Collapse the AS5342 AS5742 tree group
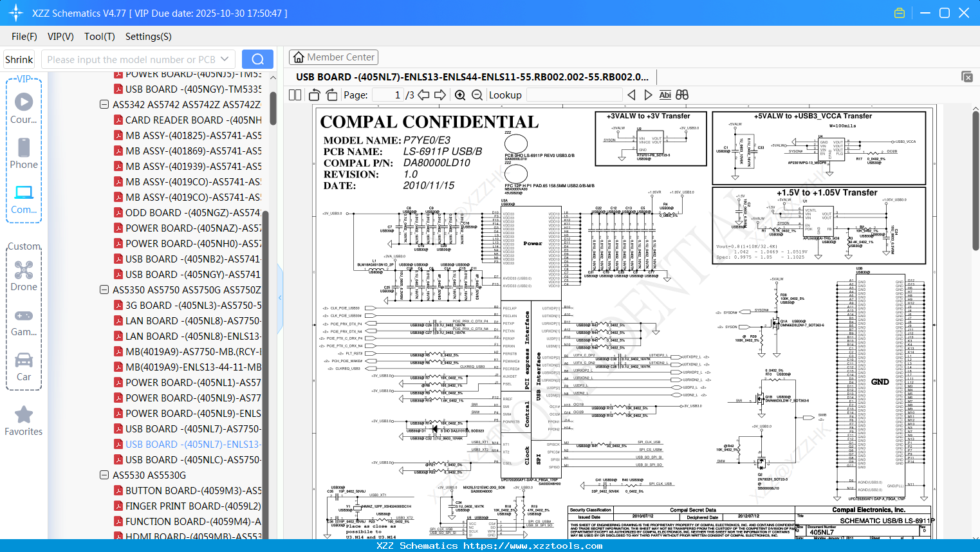 pyautogui.click(x=104, y=104)
